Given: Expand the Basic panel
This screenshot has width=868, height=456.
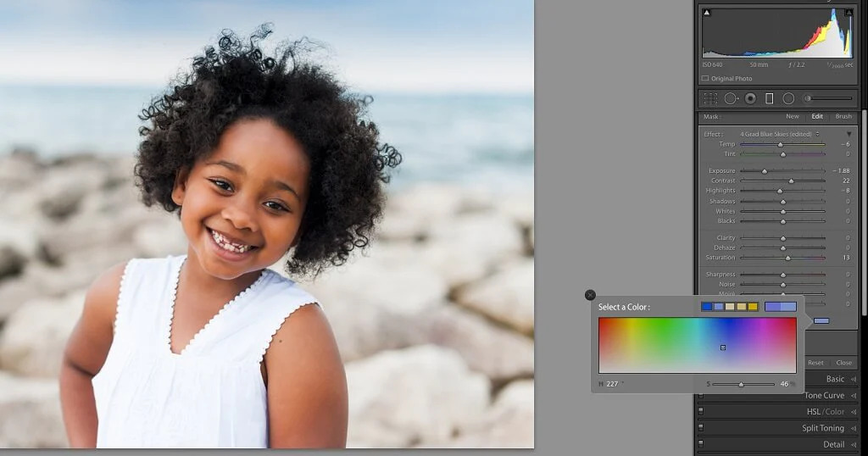Looking at the screenshot, I should coord(853,379).
